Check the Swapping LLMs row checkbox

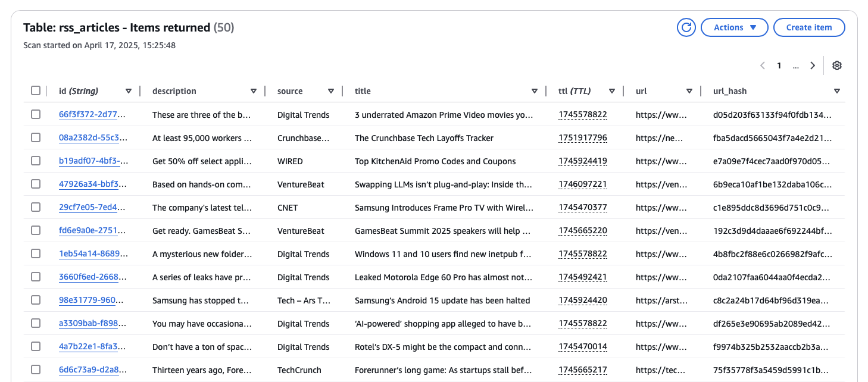[x=36, y=184]
